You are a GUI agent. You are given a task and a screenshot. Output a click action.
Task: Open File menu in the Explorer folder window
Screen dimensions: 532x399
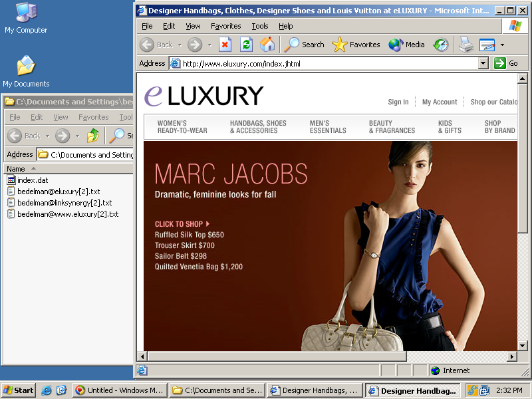(x=15, y=117)
